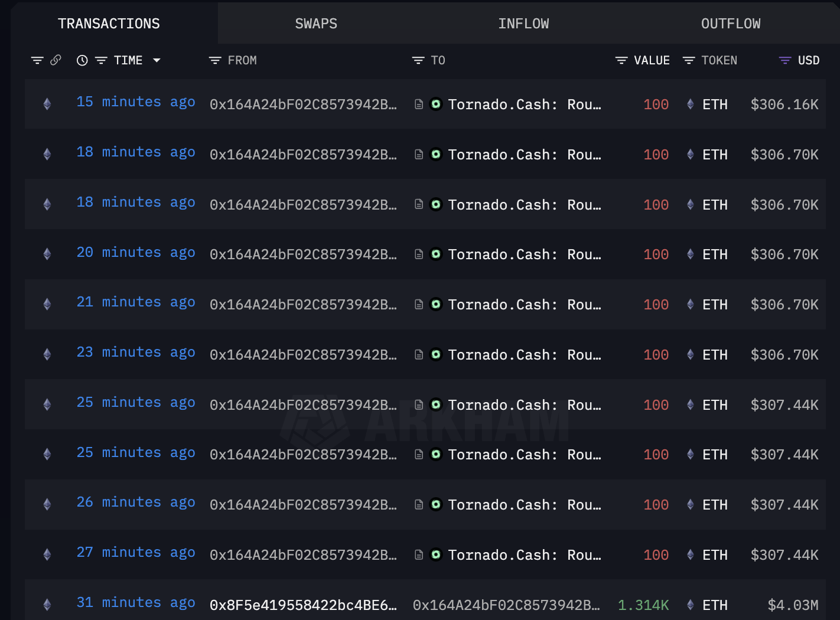
Task: Click the Ethereum chain icon in the 20 minutes ago row
Action: 47,254
